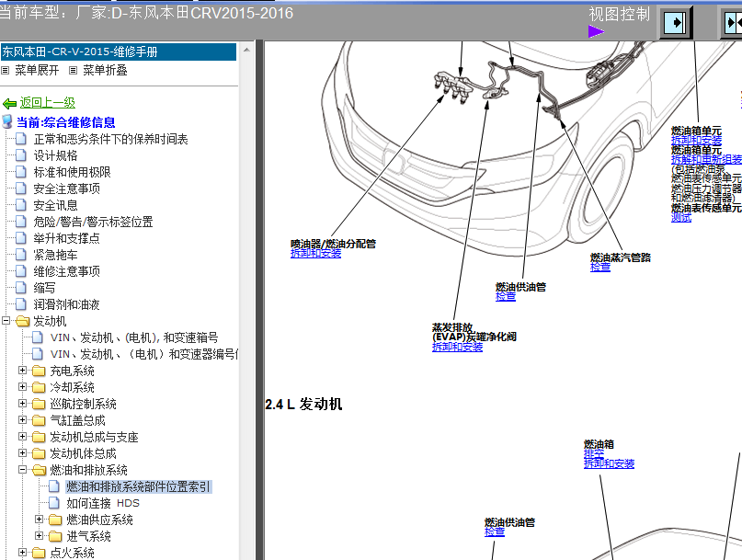Image resolution: width=742 pixels, height=560 pixels.
Task: Click the document icon beside 润滑剂和油液
Action: tap(21, 304)
